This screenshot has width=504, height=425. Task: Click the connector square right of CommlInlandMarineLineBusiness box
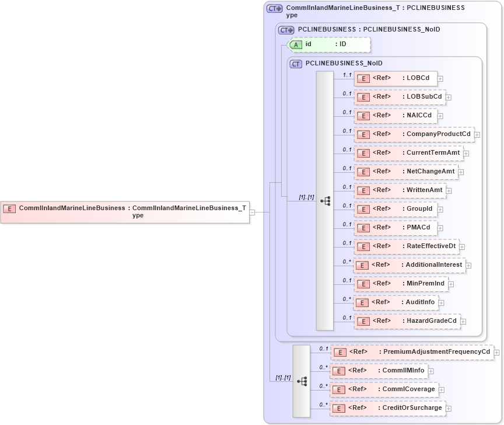click(x=251, y=212)
